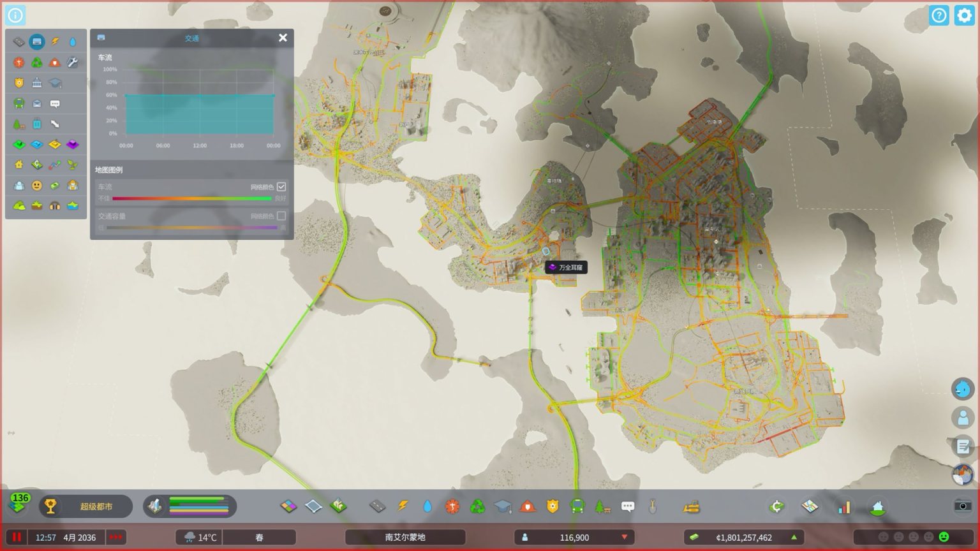Show police badge info view in left panel
Viewport: 980px width, 551px height.
[19, 83]
